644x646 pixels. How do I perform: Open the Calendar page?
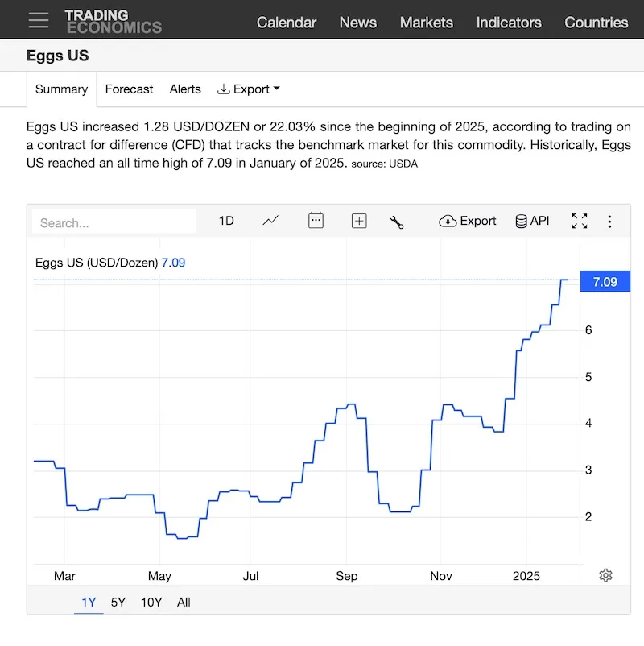pyautogui.click(x=286, y=23)
